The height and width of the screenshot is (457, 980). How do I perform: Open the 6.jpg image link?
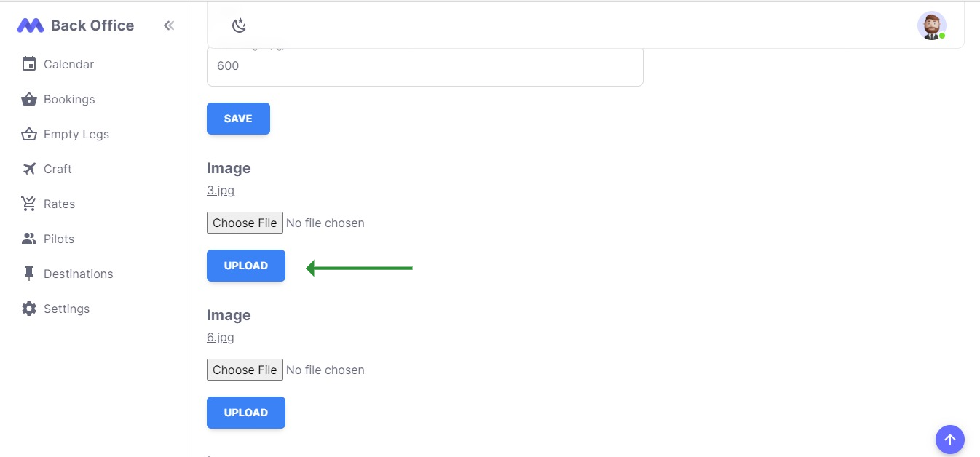coord(221,338)
